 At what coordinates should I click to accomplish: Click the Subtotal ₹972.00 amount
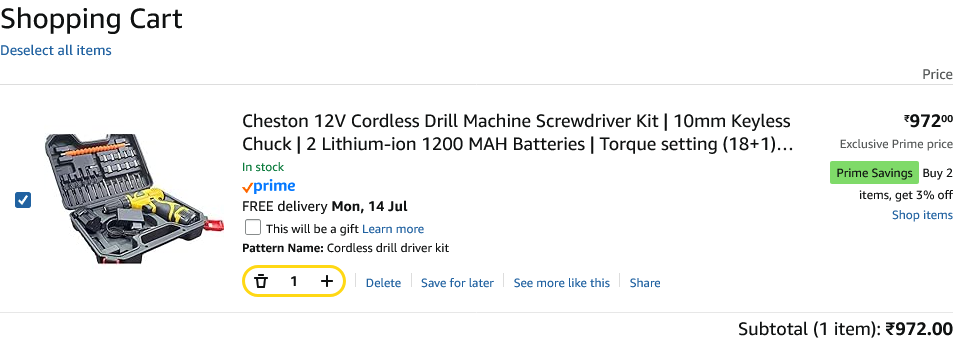coord(918,329)
